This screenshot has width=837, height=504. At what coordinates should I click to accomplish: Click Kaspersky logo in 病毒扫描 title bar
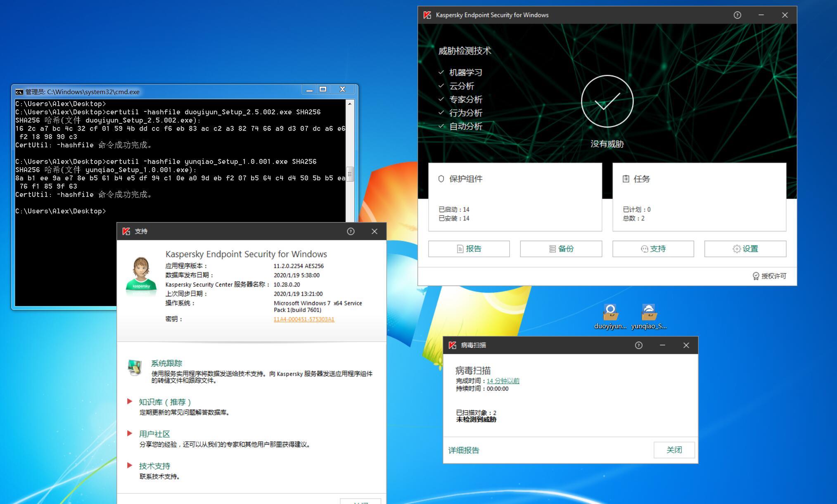[x=452, y=345]
